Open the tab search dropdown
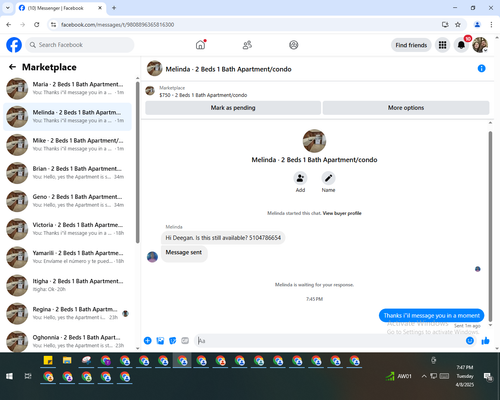 [x=7, y=8]
